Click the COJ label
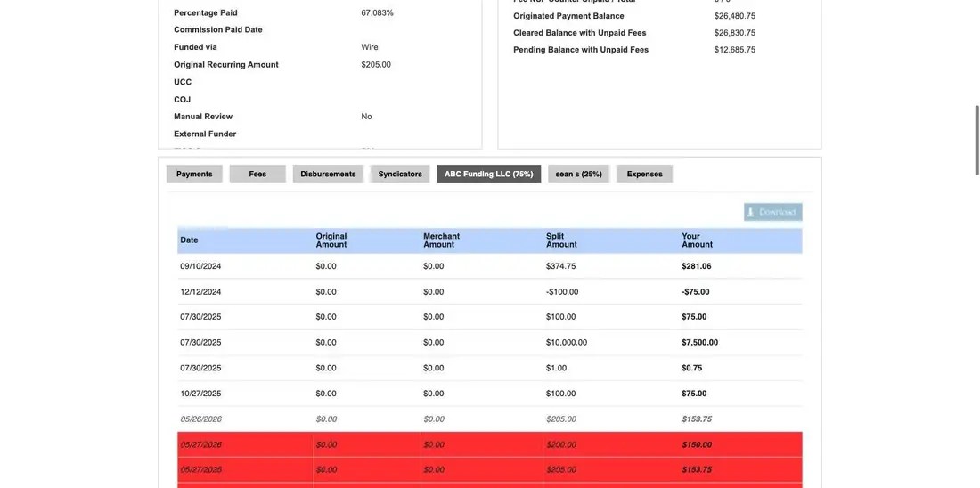The width and height of the screenshot is (980, 488). click(x=182, y=100)
